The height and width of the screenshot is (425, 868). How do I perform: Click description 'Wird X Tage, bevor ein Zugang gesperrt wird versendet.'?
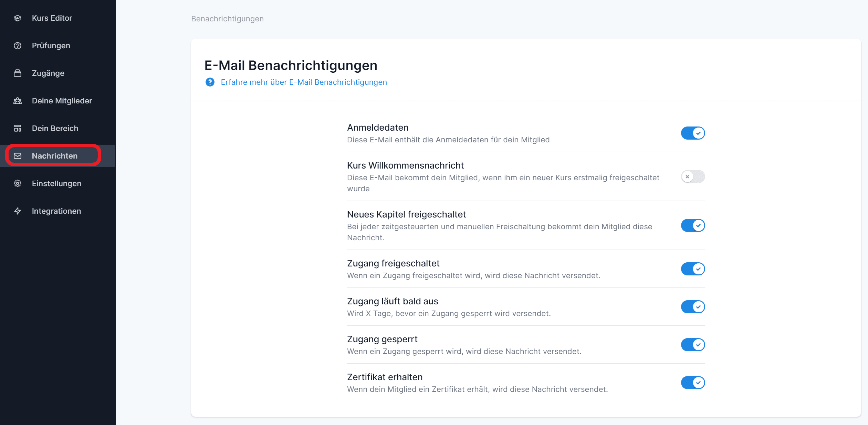coord(449,313)
